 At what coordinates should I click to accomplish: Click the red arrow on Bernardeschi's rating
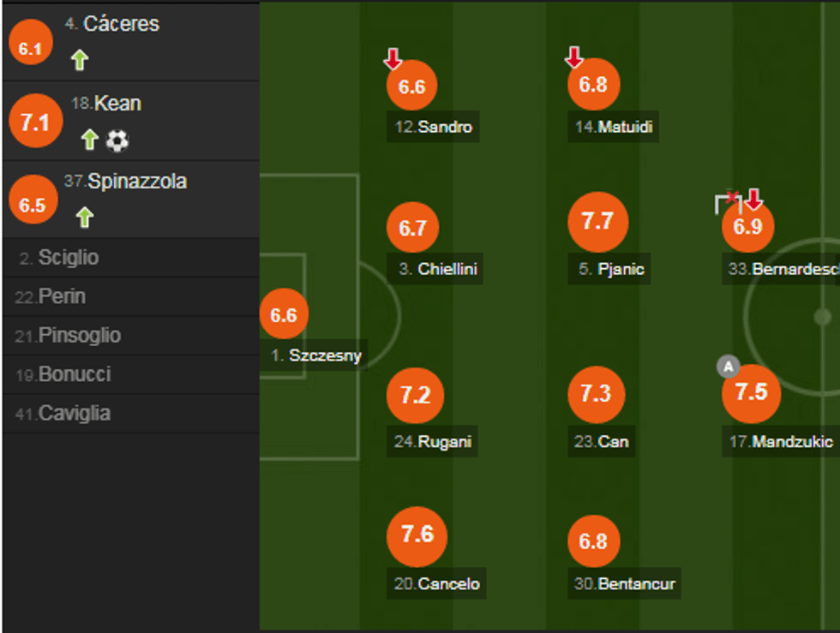(753, 200)
